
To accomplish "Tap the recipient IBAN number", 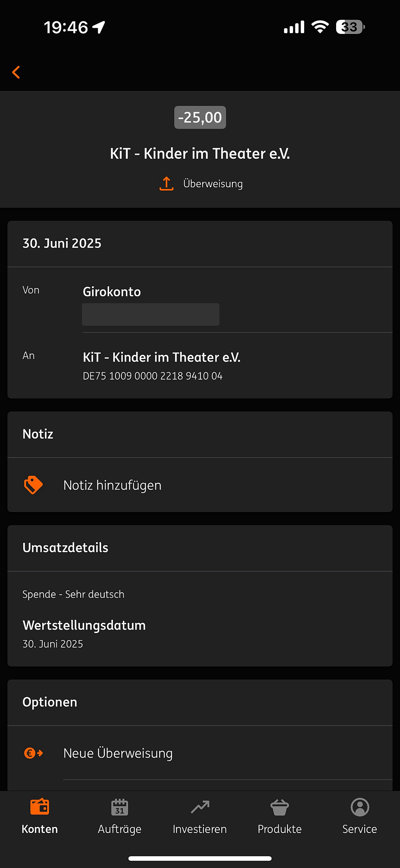I will coord(153,376).
